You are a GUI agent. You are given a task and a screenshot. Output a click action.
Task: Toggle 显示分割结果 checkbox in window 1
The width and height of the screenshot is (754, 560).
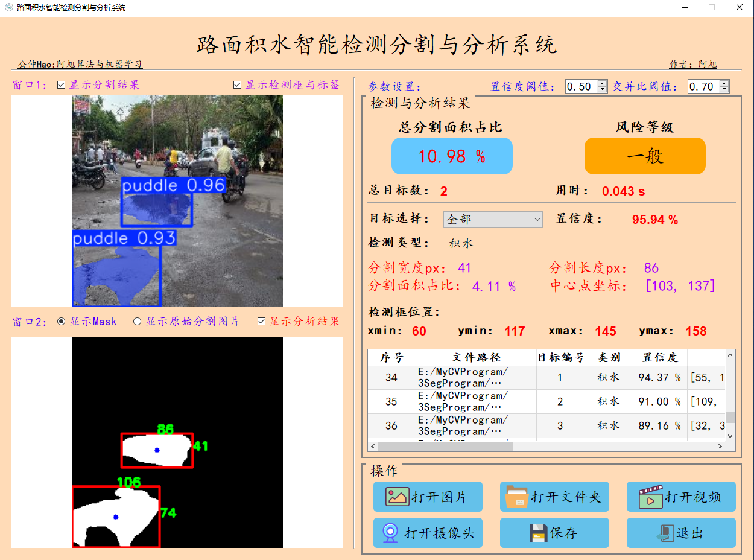[61, 85]
